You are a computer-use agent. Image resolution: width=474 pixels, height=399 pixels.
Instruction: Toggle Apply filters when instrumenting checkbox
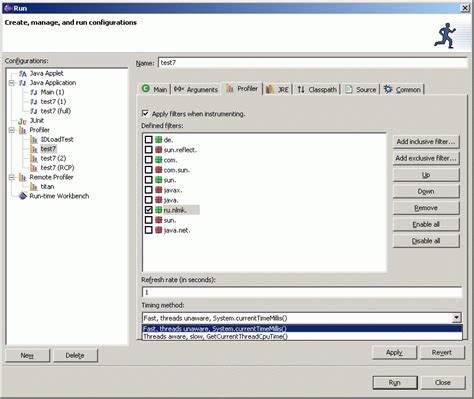(145, 113)
